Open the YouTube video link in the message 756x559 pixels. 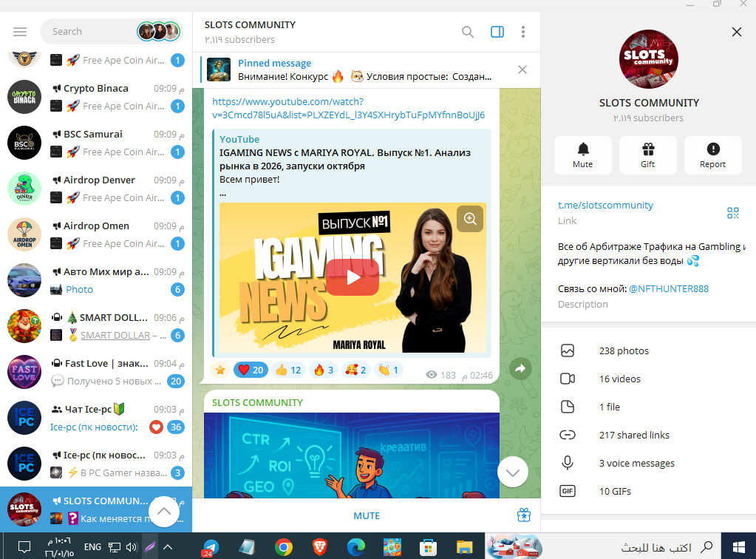pyautogui.click(x=348, y=109)
